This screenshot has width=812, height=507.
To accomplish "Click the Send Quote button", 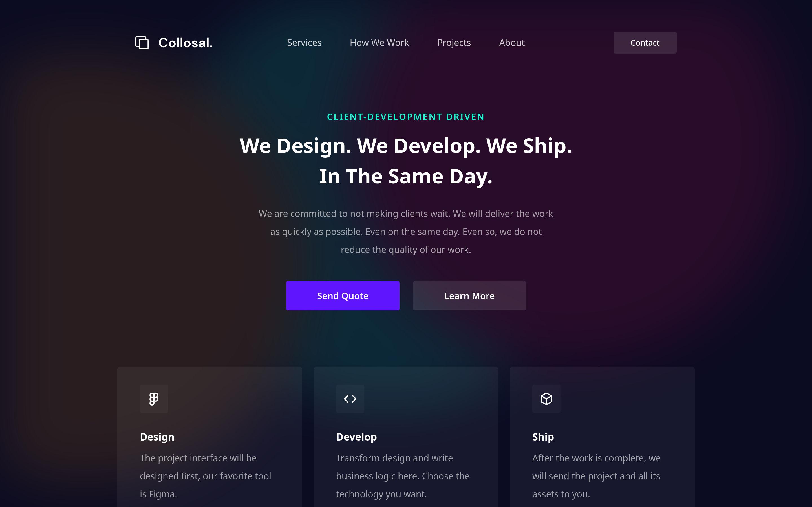I will pos(343,295).
